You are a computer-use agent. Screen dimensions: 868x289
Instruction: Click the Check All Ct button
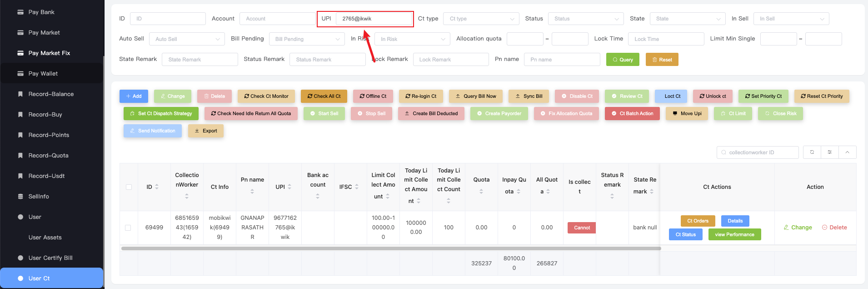coord(324,96)
